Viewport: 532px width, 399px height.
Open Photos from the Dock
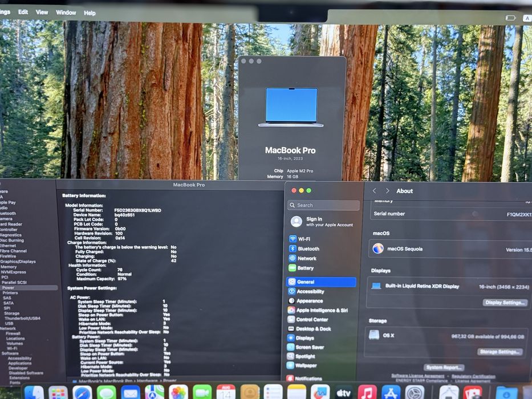(x=178, y=393)
